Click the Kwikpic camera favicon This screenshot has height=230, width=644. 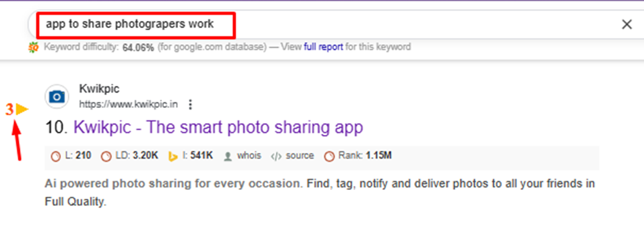click(x=57, y=97)
